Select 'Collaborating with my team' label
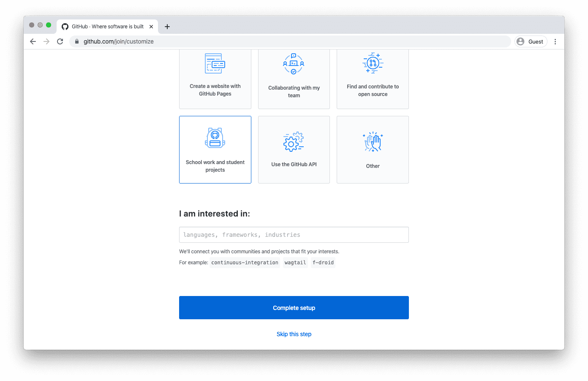Screen dimensions: 588x381 (294, 92)
